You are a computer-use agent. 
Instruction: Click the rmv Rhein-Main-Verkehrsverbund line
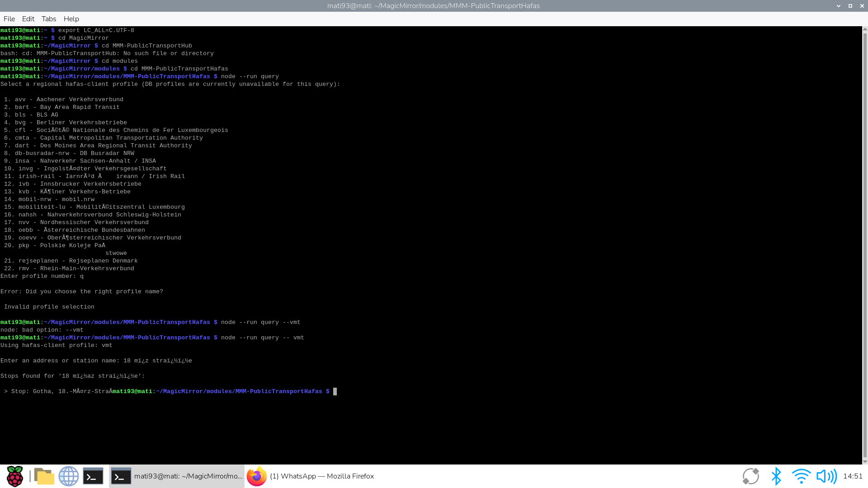(69, 268)
